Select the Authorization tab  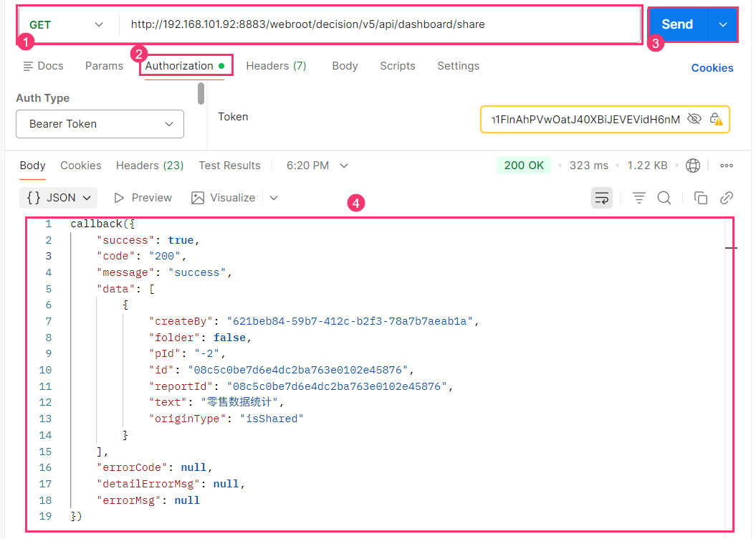pyautogui.click(x=185, y=66)
